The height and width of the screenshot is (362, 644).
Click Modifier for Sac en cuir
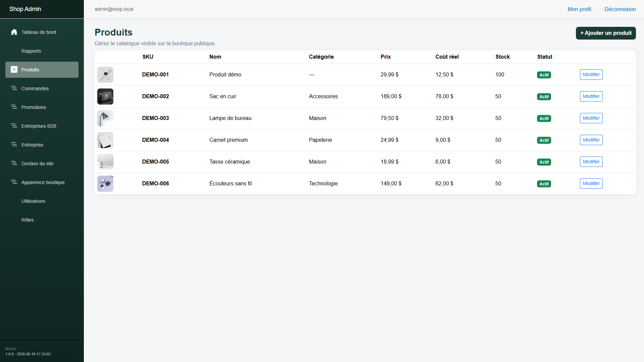pyautogui.click(x=591, y=96)
